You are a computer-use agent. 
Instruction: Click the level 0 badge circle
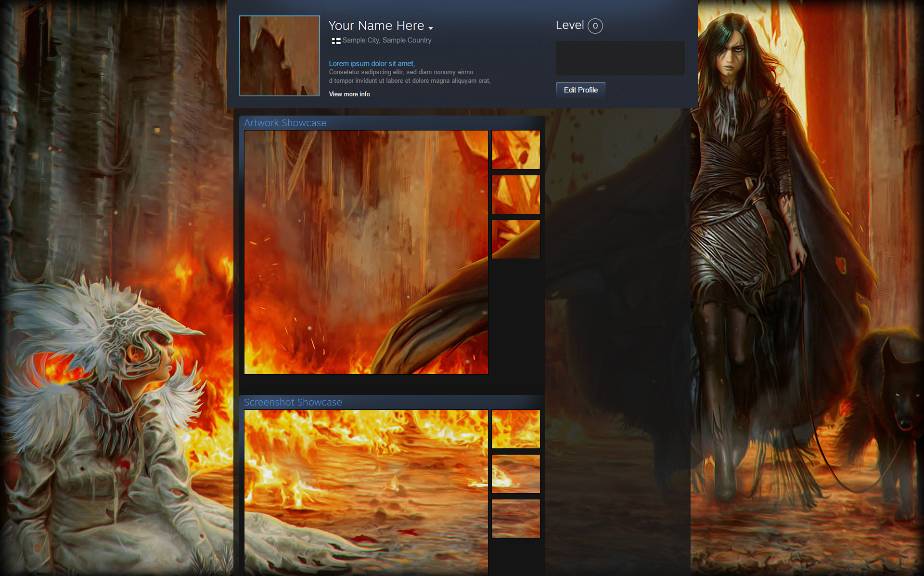pyautogui.click(x=595, y=26)
